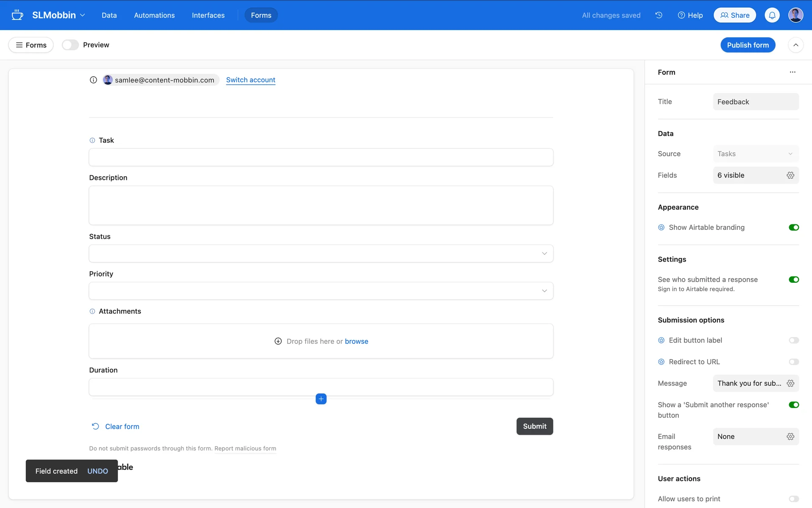Open Fields visibility gear settings

click(x=790, y=175)
